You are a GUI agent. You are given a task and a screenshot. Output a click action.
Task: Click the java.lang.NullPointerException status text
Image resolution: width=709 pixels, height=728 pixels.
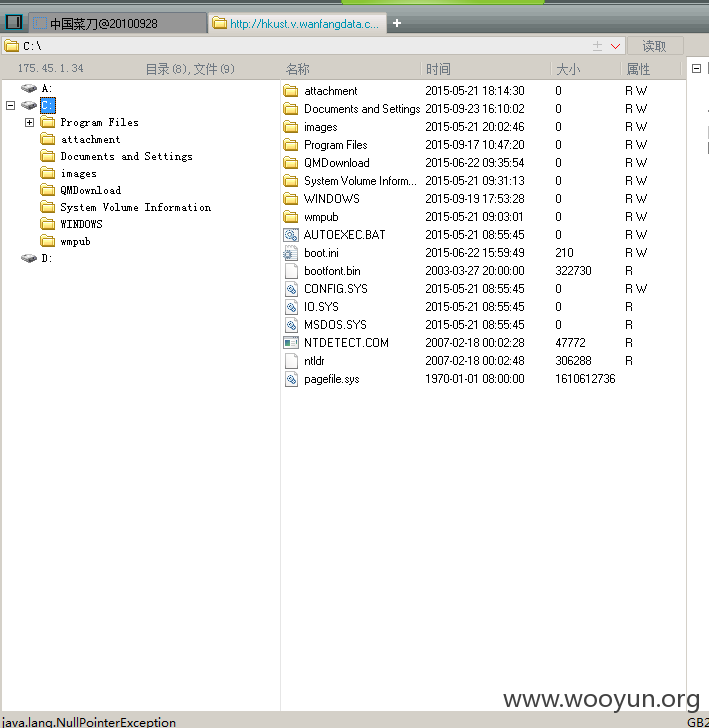[89, 722]
